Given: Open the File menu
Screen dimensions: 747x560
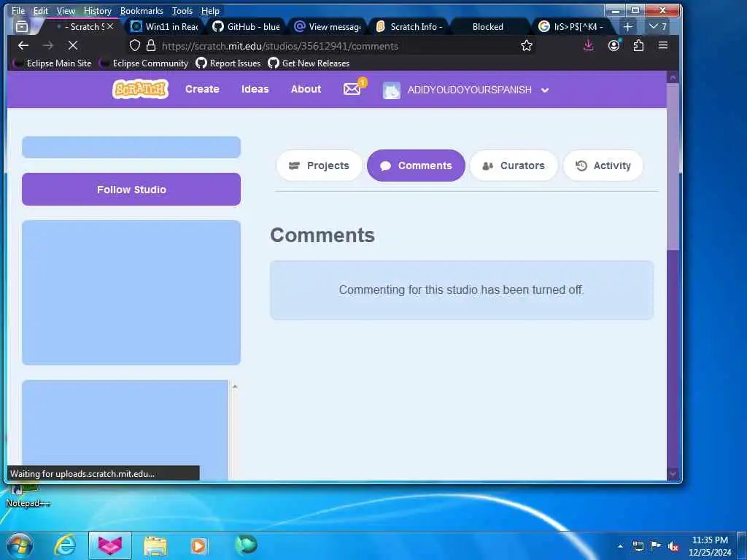Looking at the screenshot, I should [x=18, y=10].
